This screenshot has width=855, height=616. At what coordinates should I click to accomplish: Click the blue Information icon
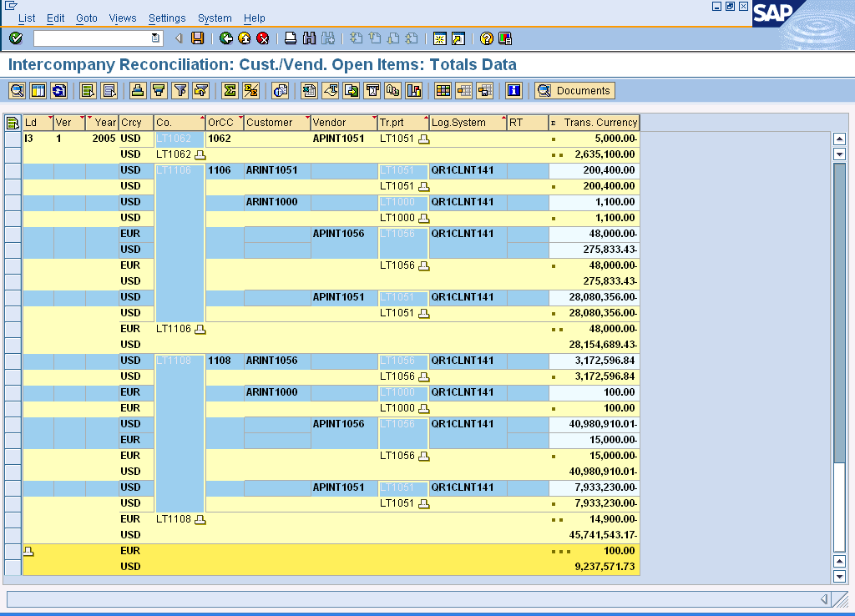coord(514,90)
